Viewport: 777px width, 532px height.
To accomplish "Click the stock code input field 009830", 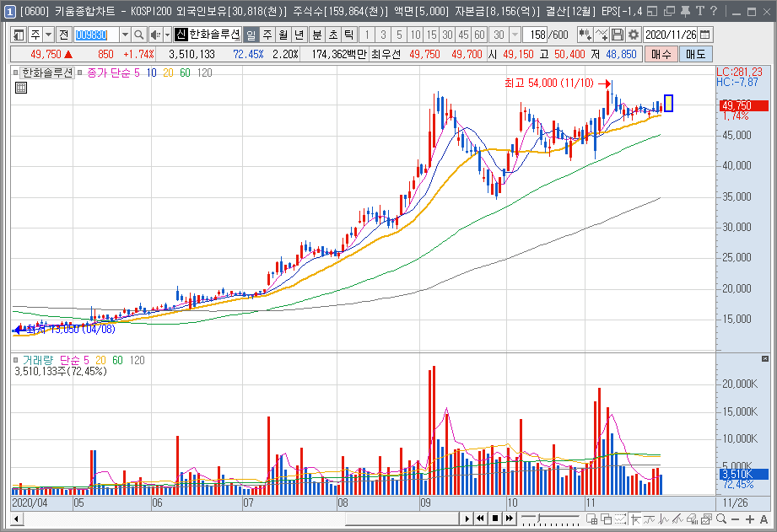I will pos(97,35).
